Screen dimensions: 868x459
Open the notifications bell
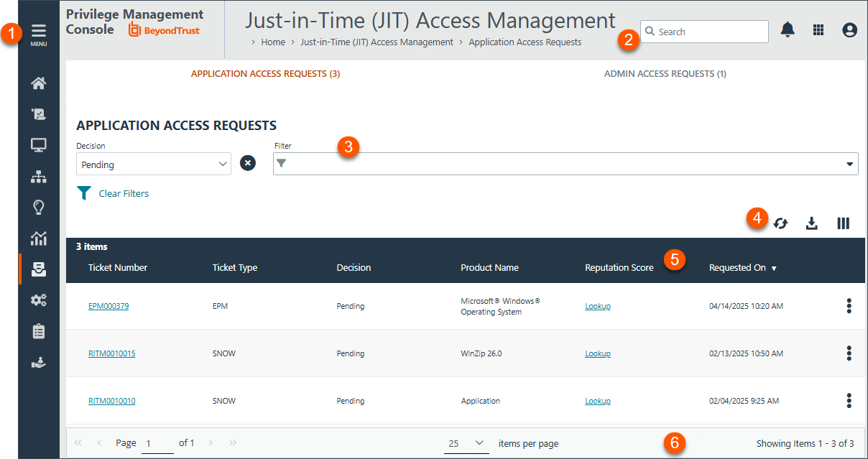(x=788, y=30)
